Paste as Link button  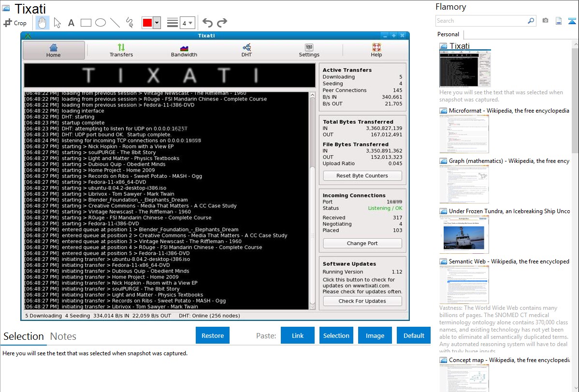pyautogui.click(x=298, y=335)
